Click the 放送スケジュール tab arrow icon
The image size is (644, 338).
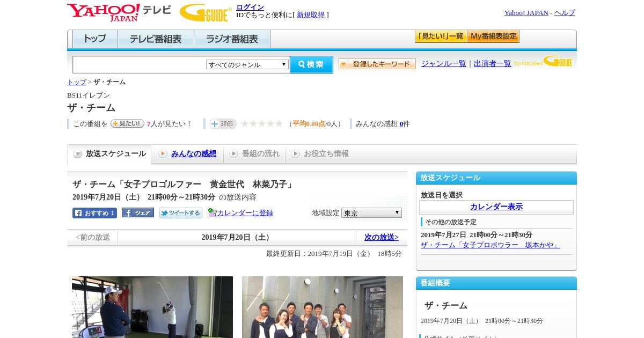pyautogui.click(x=78, y=154)
